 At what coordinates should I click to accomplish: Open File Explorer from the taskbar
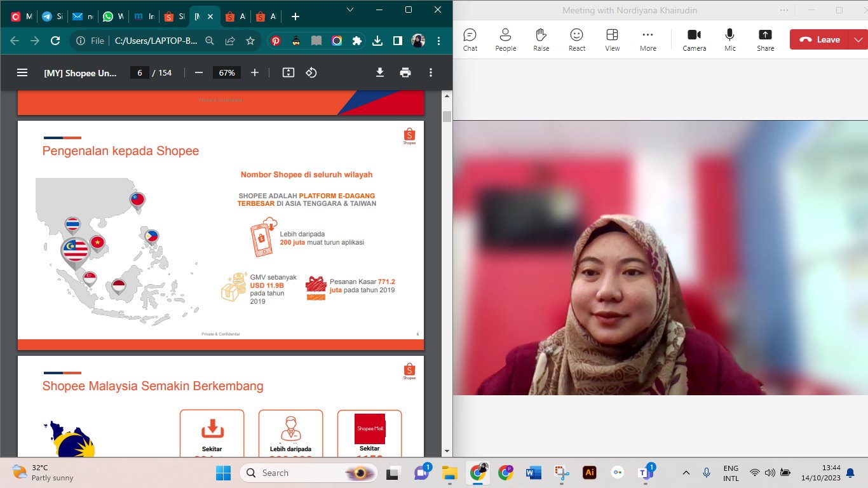pos(450,473)
